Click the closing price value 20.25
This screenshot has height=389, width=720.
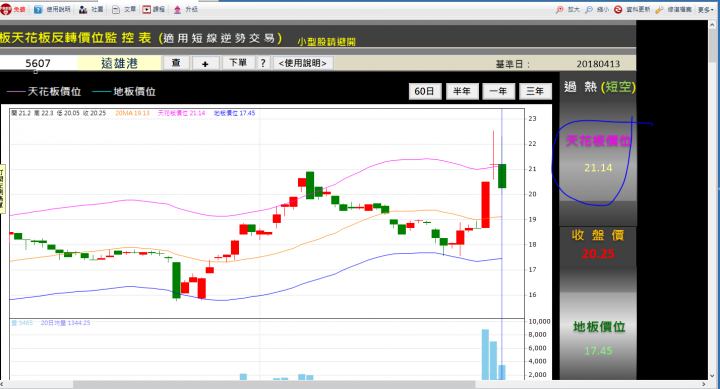598,254
